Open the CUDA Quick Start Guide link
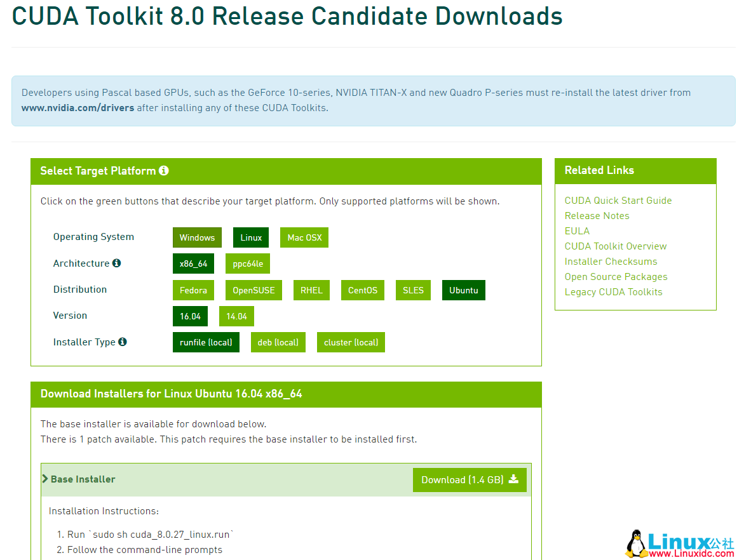737x560 pixels. pos(618,201)
